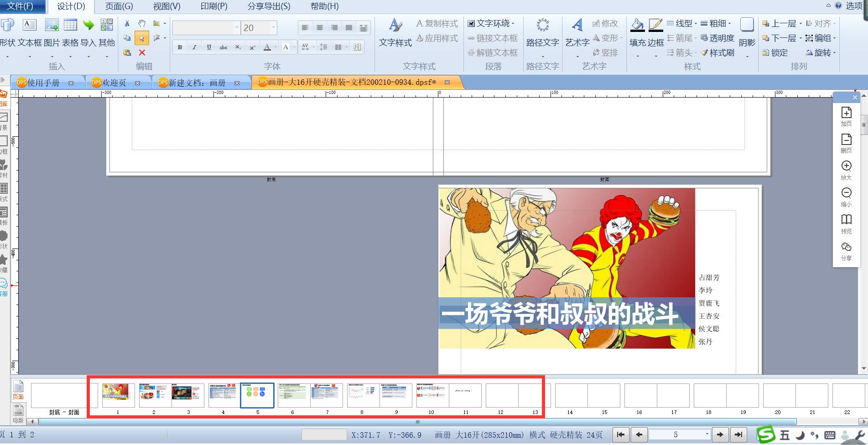Image resolution: width=868 pixels, height=445 pixels.
Task: Toggle Underline formatting button
Action: click(x=209, y=47)
